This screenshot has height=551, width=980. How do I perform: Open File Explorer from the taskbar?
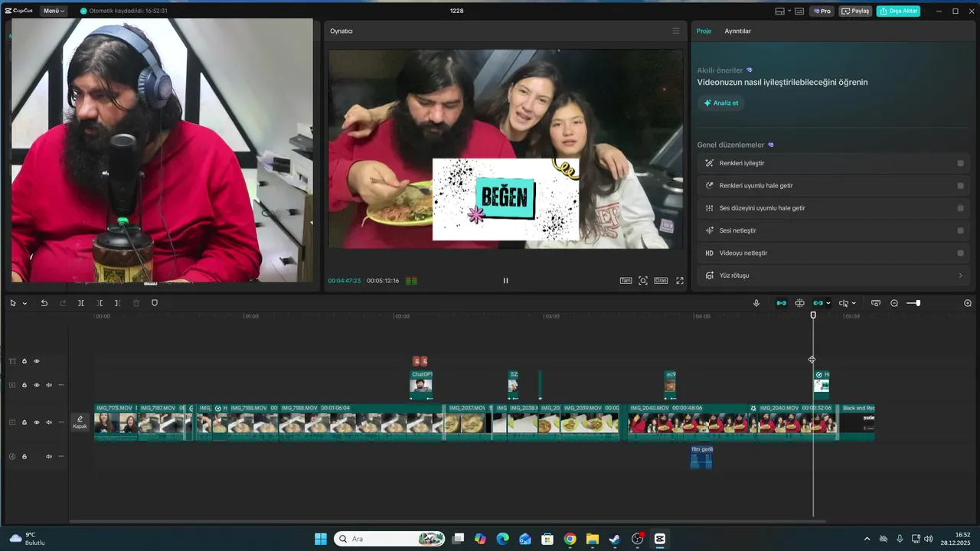[592, 539]
